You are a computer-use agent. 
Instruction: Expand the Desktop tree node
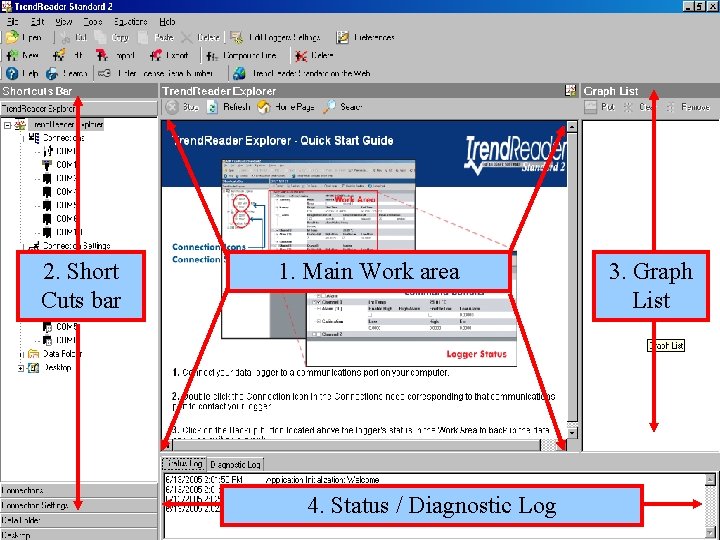click(21, 368)
